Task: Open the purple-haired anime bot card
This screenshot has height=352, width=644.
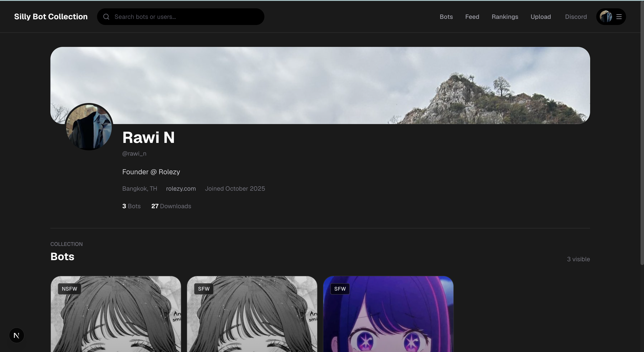Action: point(388,314)
